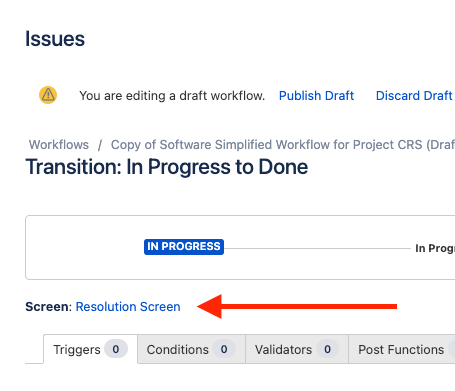Open the Resolution Screen link
Screen dimensions: 455x391
(128, 307)
